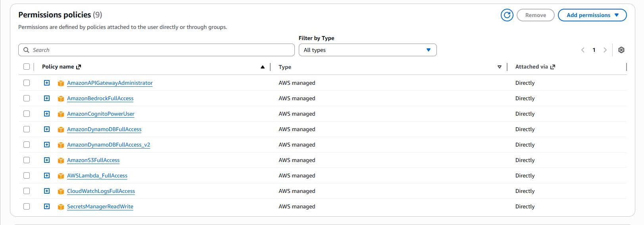Click external link icon beside Policy name
The height and width of the screenshot is (225, 644).
(x=79, y=67)
